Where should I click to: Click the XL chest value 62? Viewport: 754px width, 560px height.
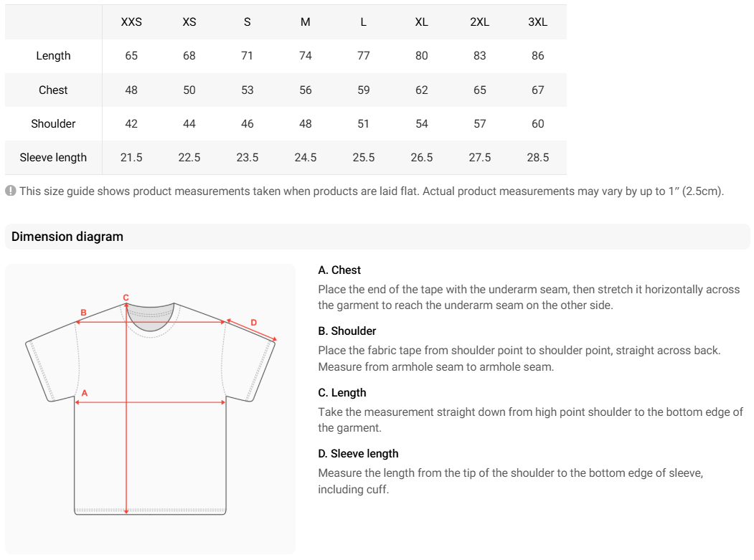click(x=422, y=90)
